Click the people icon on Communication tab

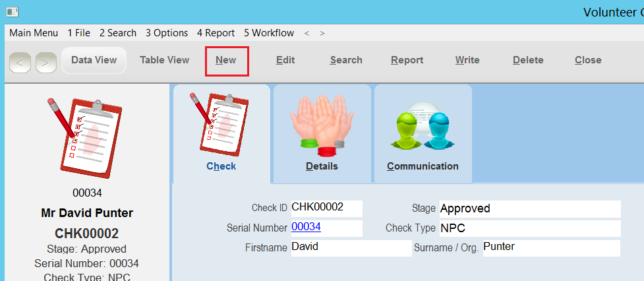[x=423, y=126]
